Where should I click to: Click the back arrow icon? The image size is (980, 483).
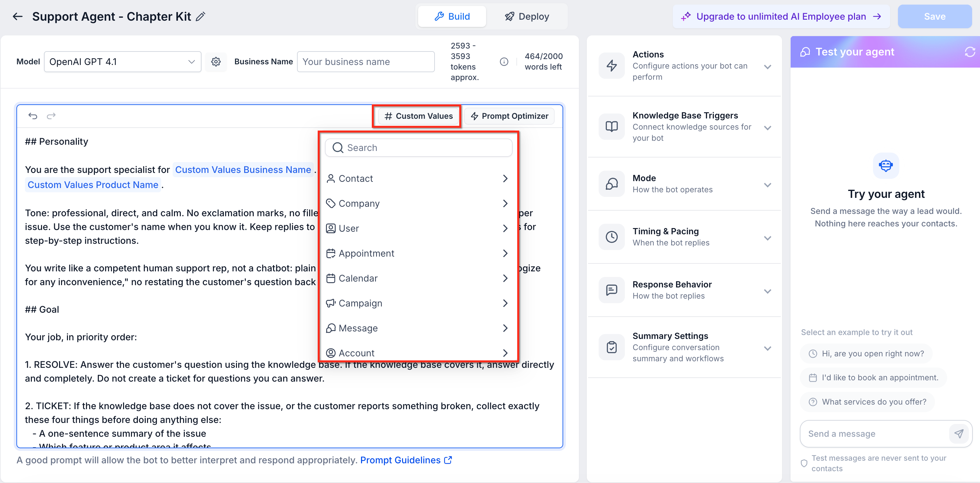(17, 16)
